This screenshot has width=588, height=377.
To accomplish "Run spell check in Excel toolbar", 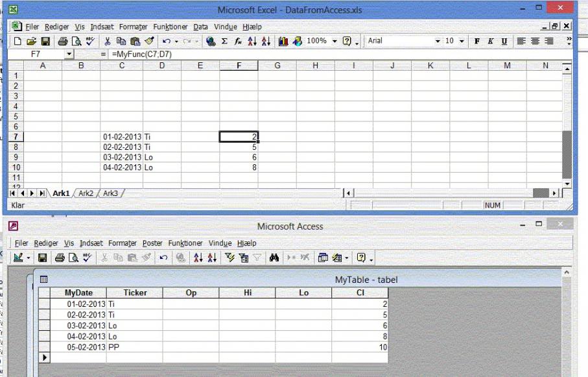I will 90,42.
